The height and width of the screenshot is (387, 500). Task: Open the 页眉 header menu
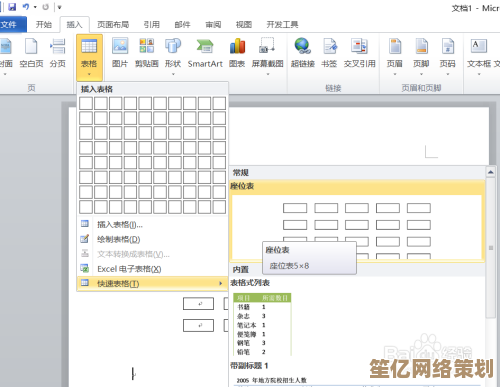click(395, 56)
